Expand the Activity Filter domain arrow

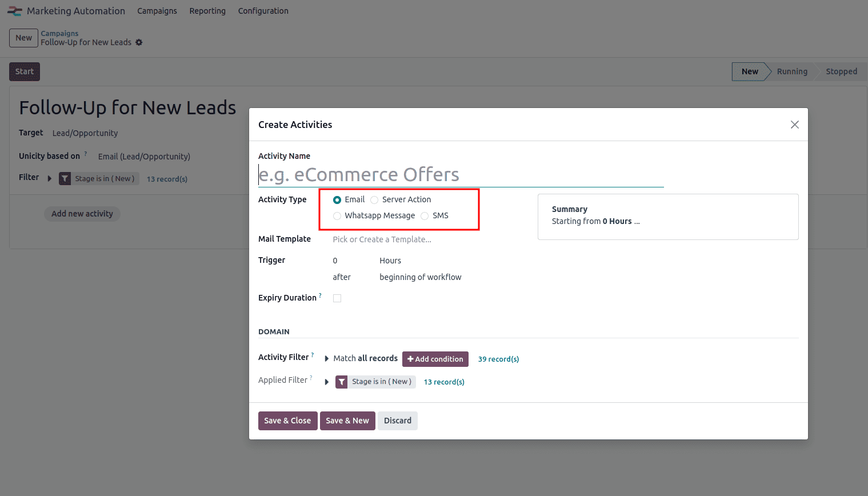tap(327, 359)
